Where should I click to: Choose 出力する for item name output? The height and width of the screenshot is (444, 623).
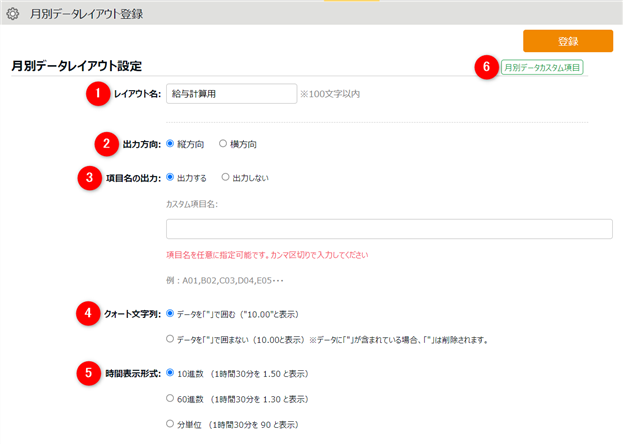[171, 178]
